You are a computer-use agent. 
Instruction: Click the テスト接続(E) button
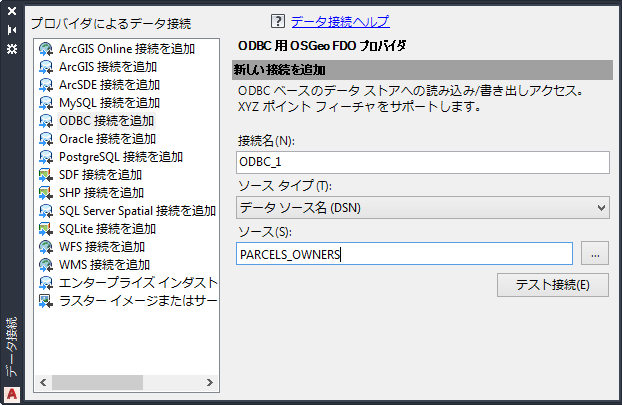tap(553, 285)
